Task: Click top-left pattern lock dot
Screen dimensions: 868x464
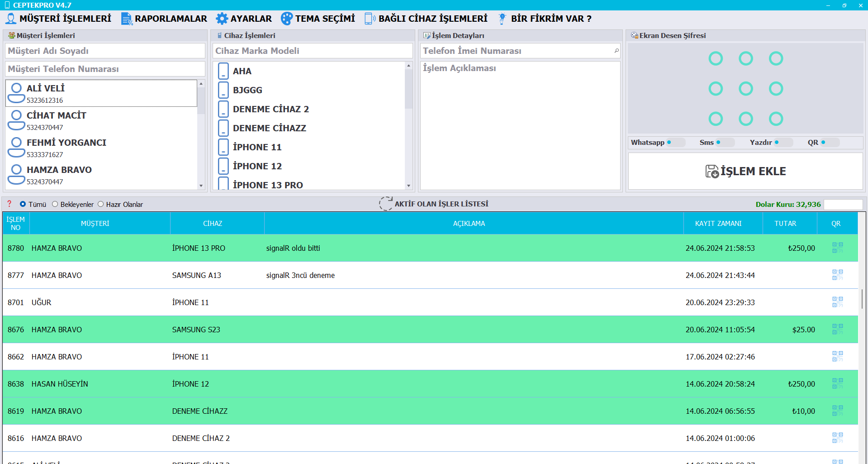Action: [x=716, y=58]
